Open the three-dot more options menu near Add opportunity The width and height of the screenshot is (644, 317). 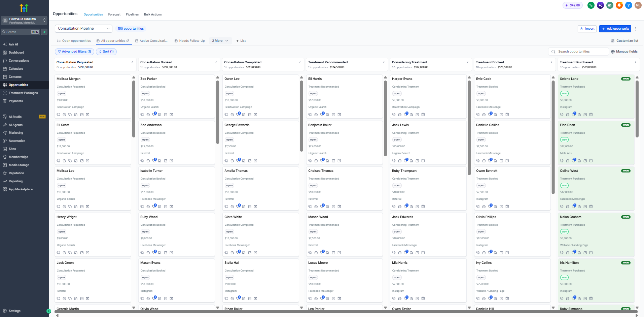click(636, 29)
